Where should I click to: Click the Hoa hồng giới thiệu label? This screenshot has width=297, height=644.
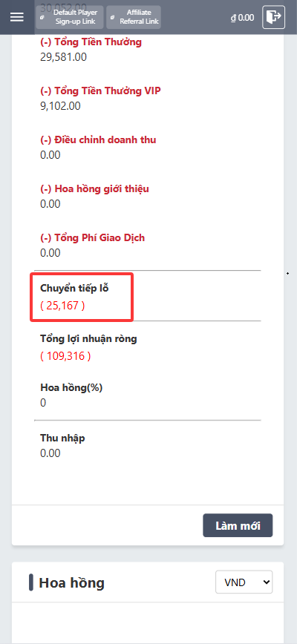coord(94,189)
